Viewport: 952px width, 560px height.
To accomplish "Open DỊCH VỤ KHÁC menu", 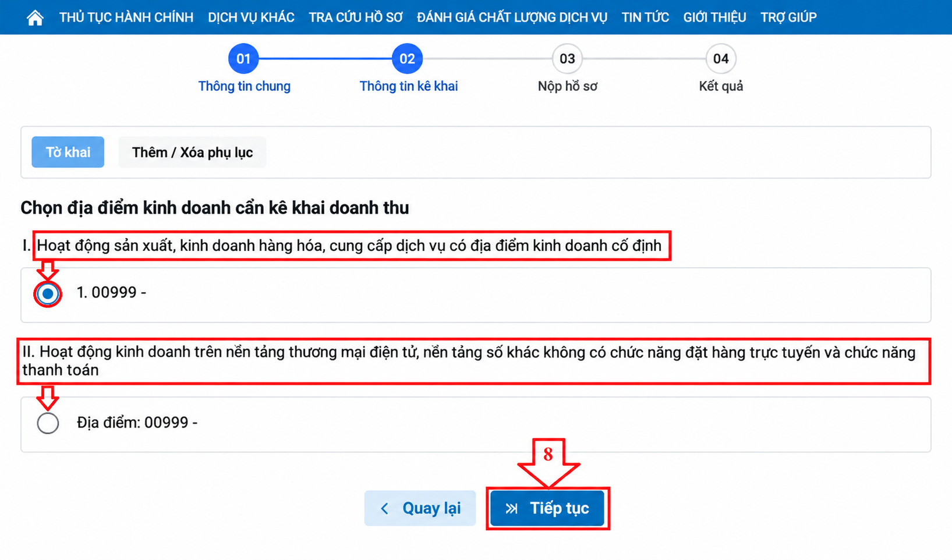I will click(251, 17).
